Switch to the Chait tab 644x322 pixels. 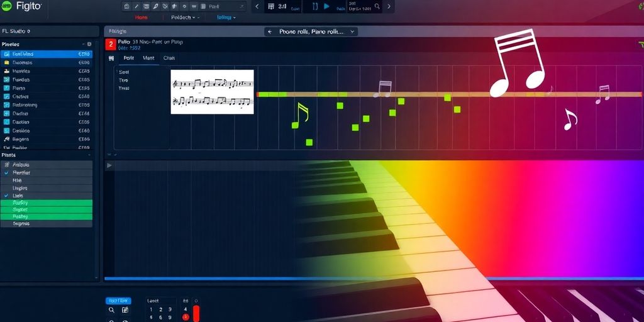pos(169,58)
